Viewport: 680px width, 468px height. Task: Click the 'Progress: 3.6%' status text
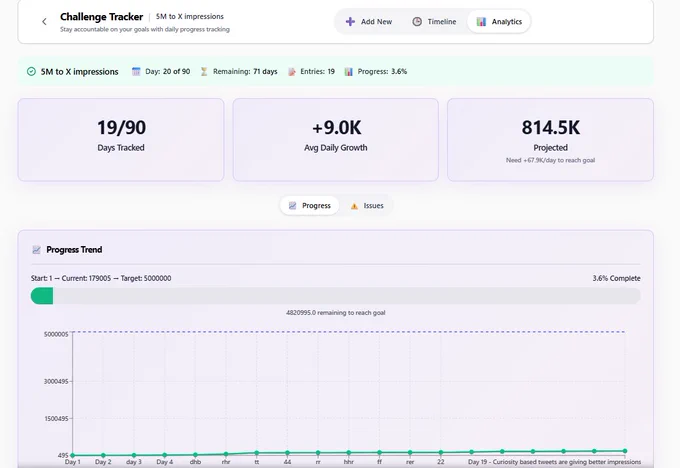(382, 72)
